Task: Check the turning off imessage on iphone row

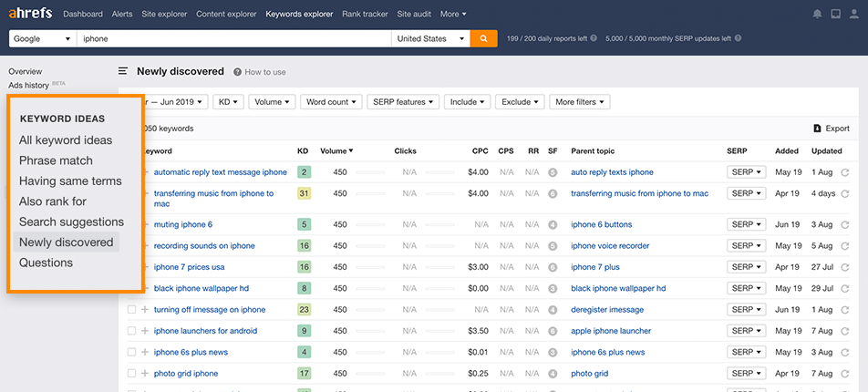Action: pyautogui.click(x=131, y=310)
